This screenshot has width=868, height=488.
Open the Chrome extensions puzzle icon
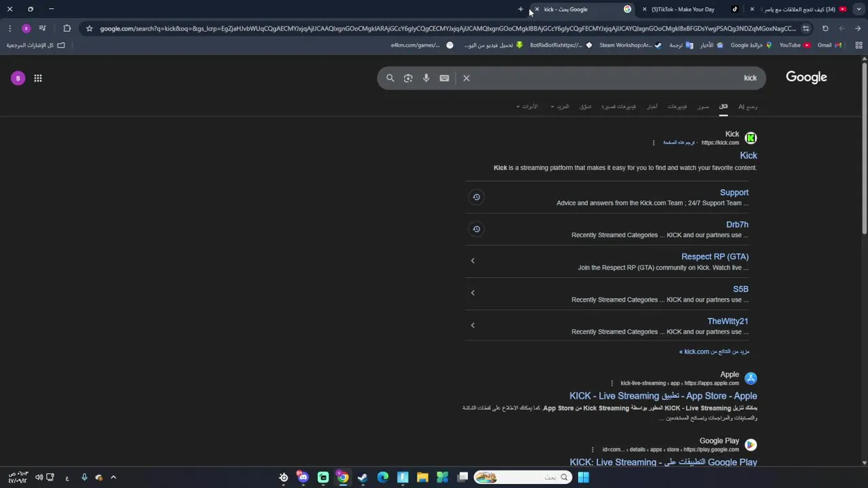click(x=66, y=28)
